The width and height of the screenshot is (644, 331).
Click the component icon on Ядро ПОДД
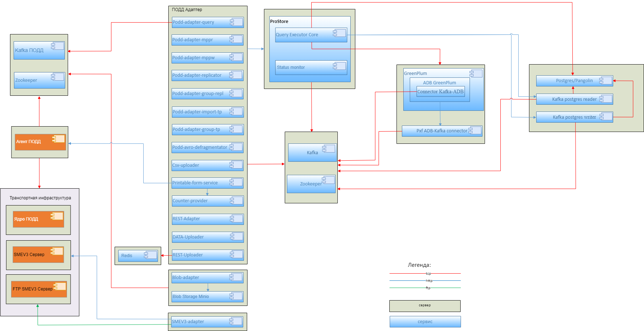click(57, 216)
